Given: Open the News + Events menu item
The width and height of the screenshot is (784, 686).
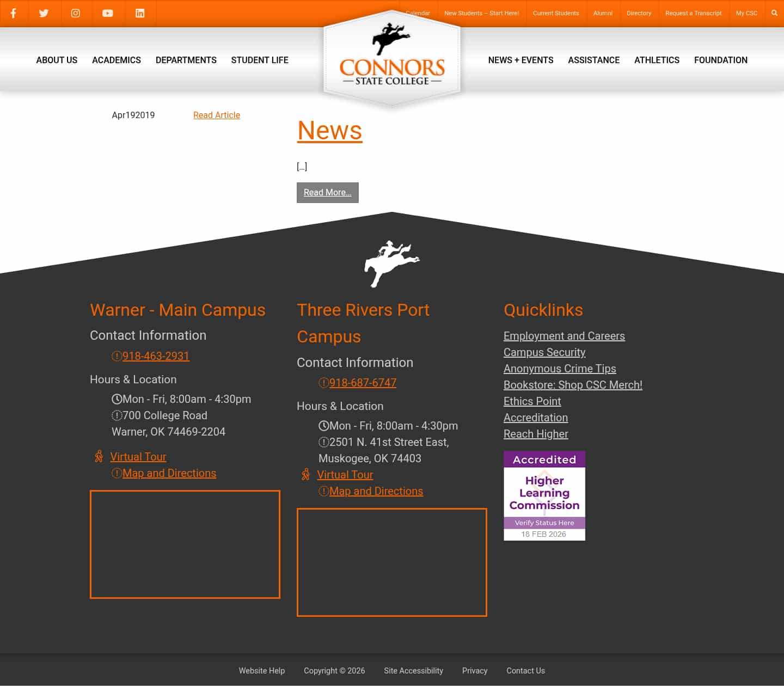Looking at the screenshot, I should click(x=520, y=60).
